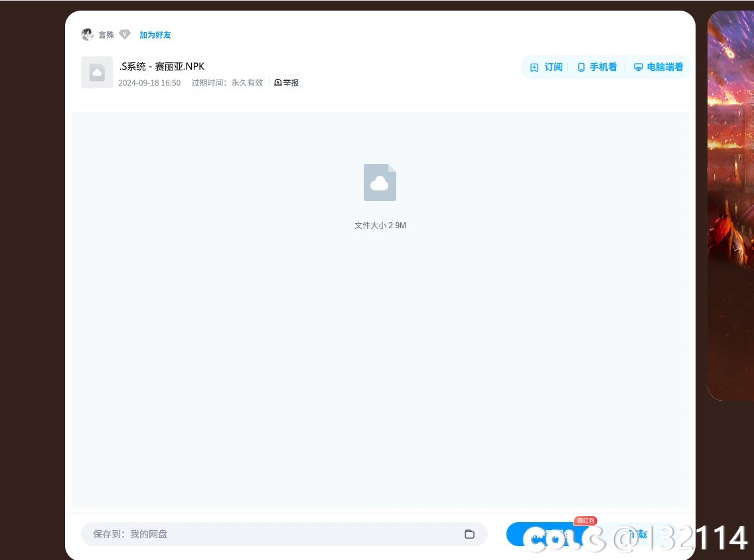Viewport: 754px width, 560px height.
Task: Open the fantasy artwork banner on the right
Action: click(730, 206)
